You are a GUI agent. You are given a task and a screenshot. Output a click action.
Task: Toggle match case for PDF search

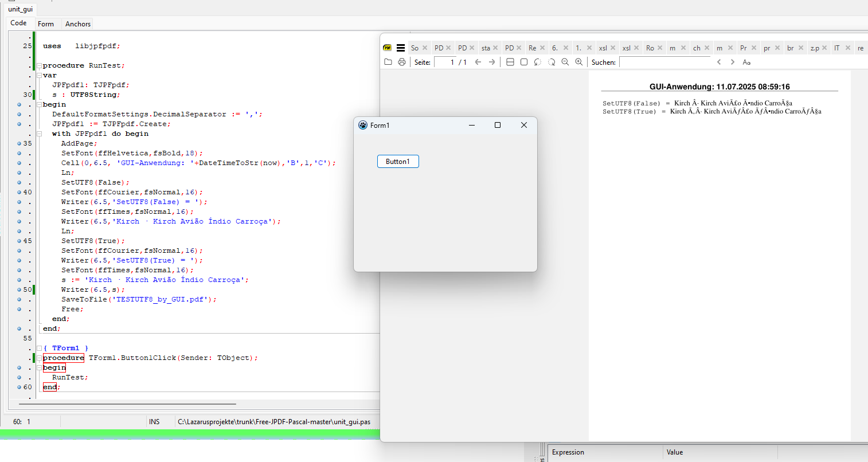[x=746, y=62]
